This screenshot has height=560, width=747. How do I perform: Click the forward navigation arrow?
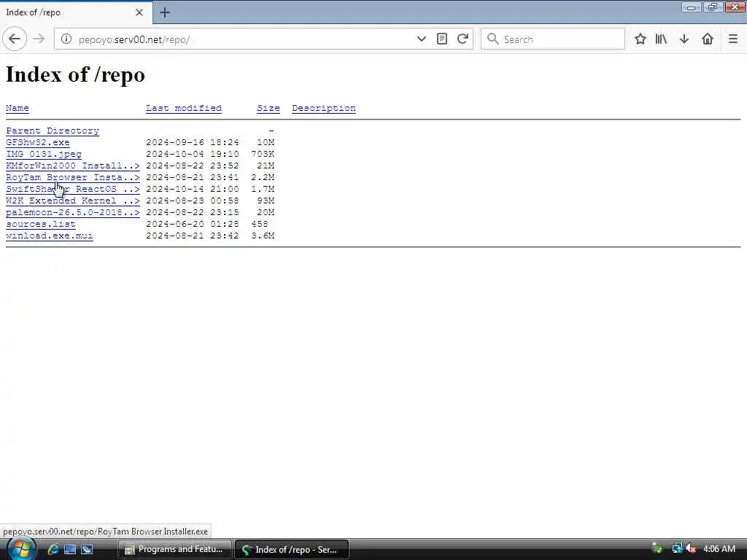(39, 39)
